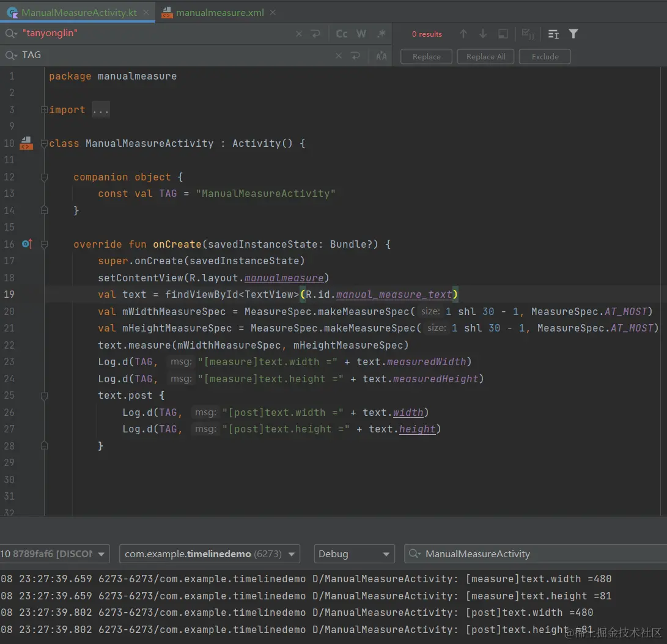Toggle Preserve Case in replace field
667x644 pixels.
(381, 56)
